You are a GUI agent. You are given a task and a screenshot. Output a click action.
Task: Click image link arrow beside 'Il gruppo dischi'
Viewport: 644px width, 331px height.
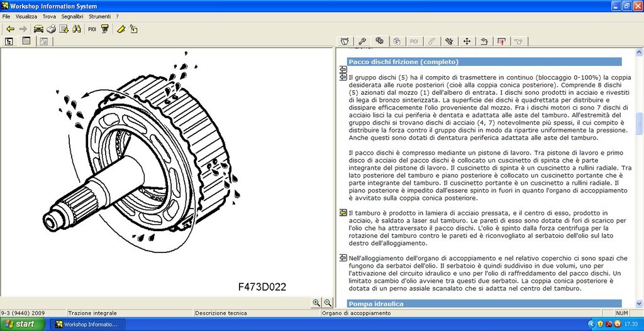pos(343,77)
